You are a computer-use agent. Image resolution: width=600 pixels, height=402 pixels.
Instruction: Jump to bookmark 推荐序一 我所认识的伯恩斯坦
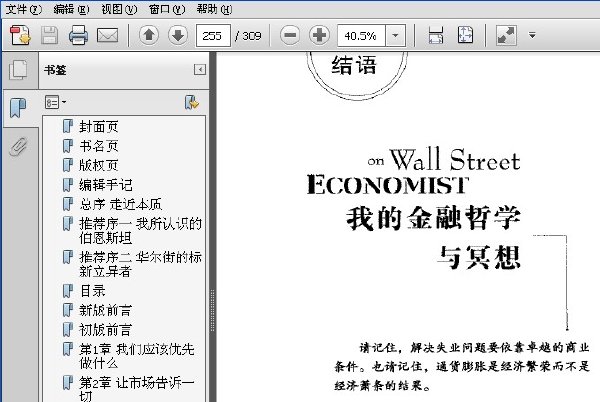(140, 231)
